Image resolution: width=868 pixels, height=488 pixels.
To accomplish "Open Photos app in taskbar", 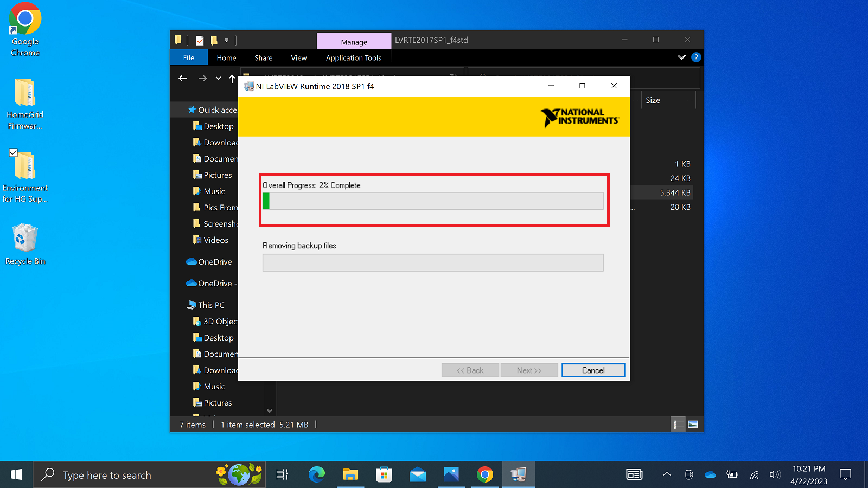I will tap(451, 475).
